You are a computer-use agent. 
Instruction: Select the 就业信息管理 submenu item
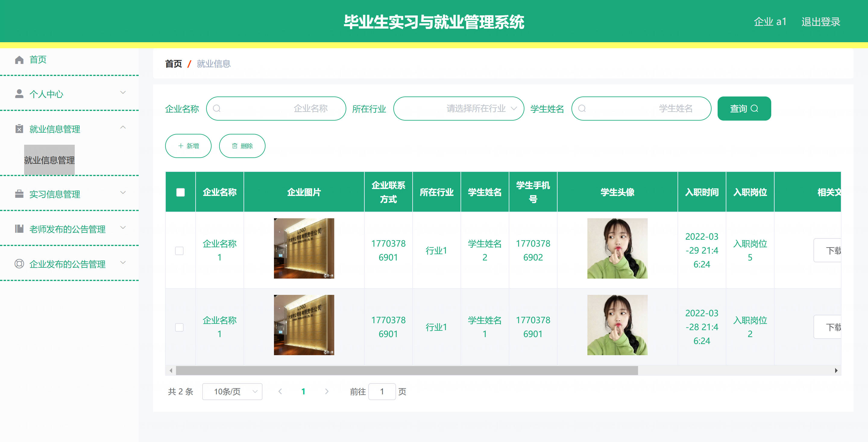[x=49, y=160]
